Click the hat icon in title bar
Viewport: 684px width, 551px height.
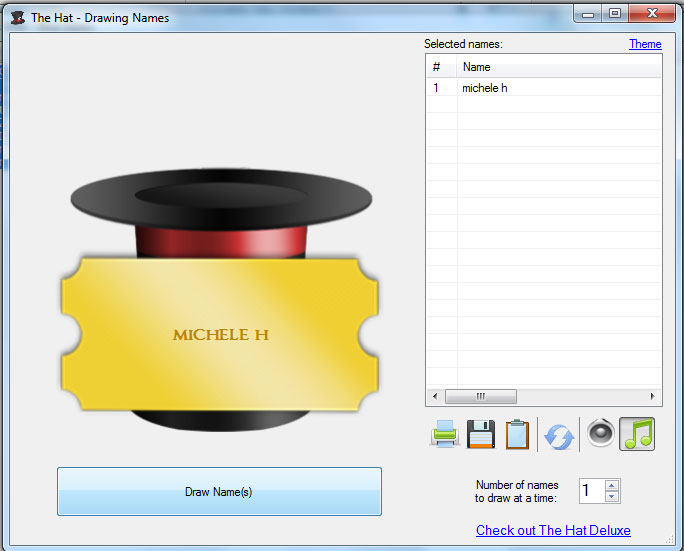pyautogui.click(x=17, y=18)
